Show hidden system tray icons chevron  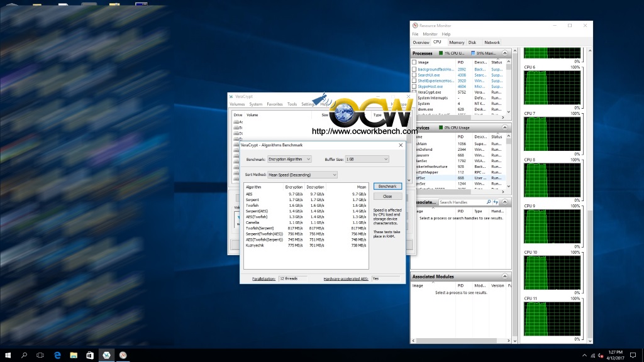pyautogui.click(x=584, y=356)
